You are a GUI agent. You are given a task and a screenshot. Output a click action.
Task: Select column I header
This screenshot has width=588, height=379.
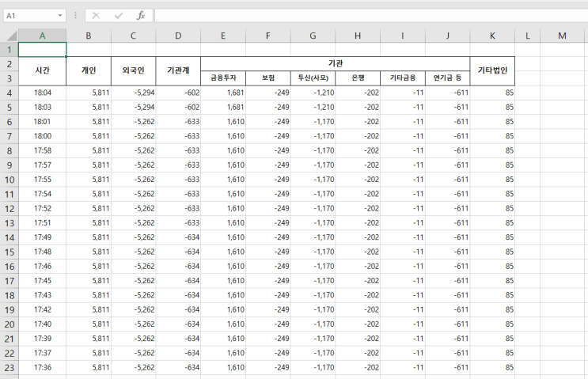(x=403, y=36)
